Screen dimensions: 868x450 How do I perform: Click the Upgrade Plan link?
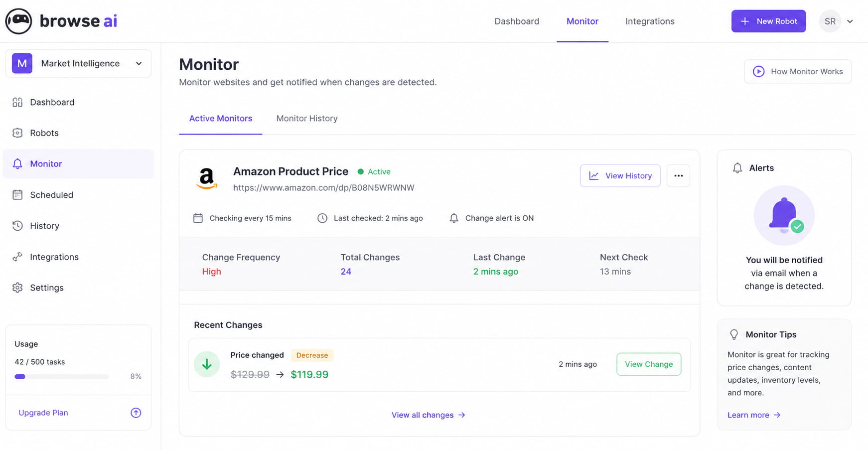[43, 413]
